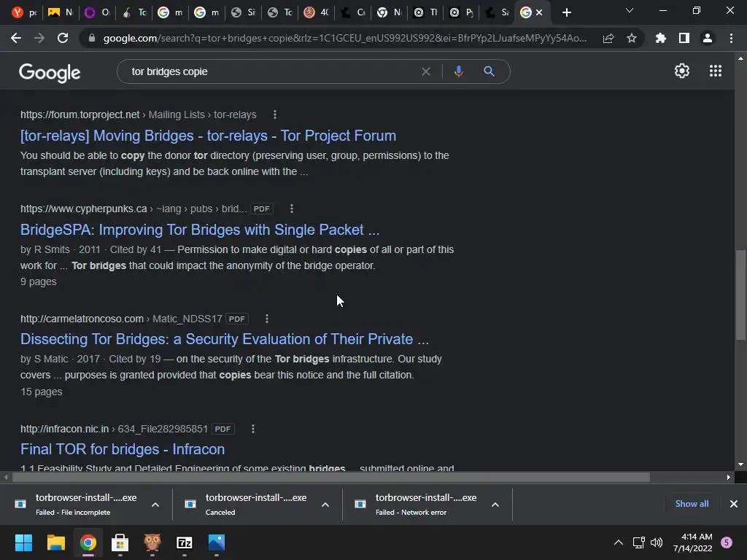The width and height of the screenshot is (747, 560).
Task: Open the Chrome profile avatar menu
Action: 708,38
